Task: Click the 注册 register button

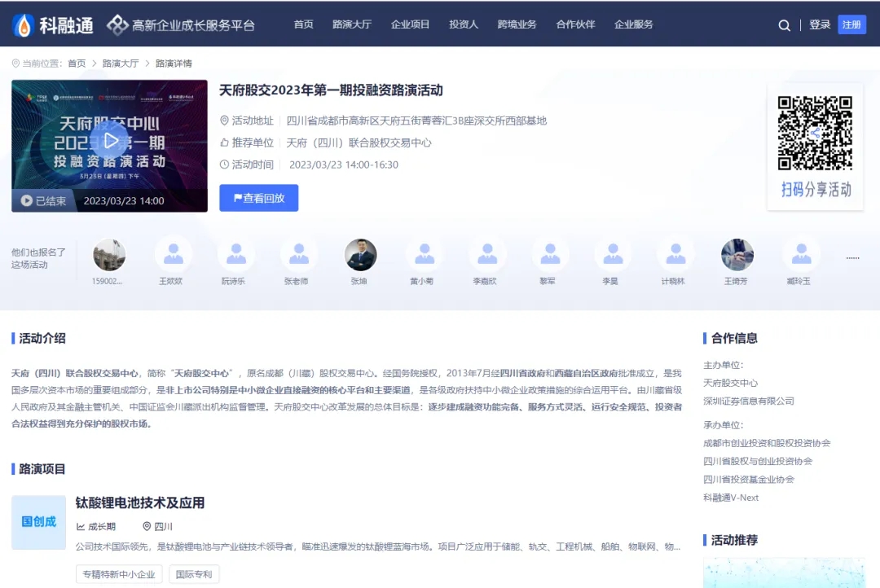Action: (852, 24)
